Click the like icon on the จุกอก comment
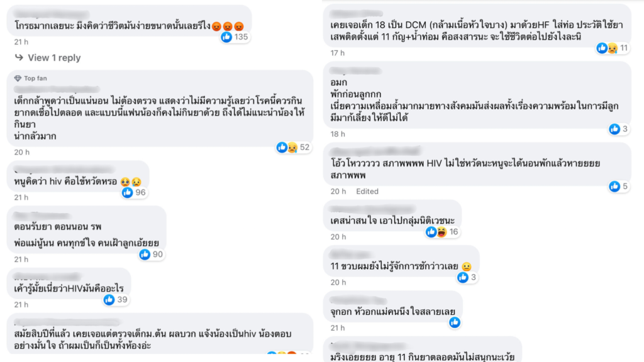The width and height of the screenshot is (644, 362). [454, 322]
